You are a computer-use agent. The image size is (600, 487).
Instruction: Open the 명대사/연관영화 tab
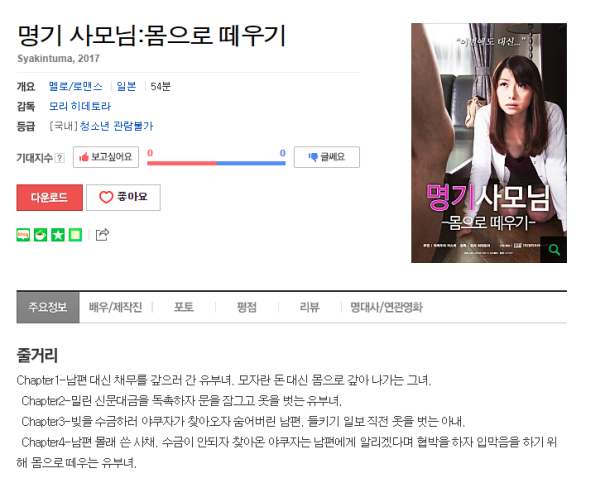[x=386, y=307]
